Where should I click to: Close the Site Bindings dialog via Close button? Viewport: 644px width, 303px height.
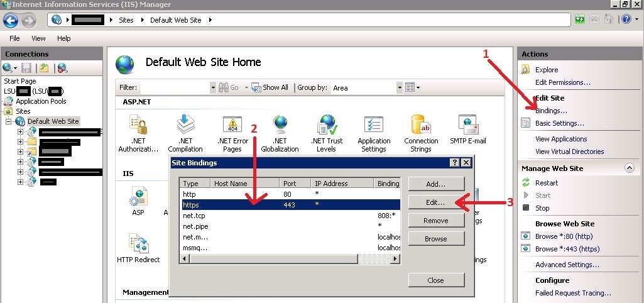(x=436, y=280)
